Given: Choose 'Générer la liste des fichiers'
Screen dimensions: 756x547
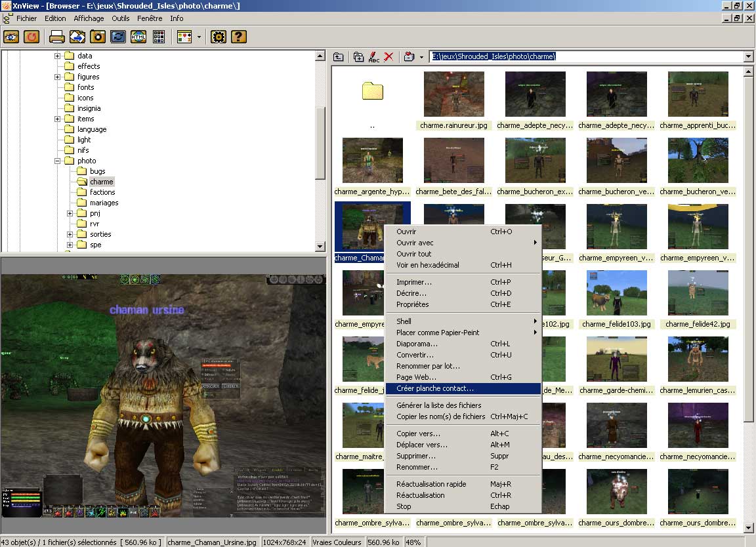Looking at the screenshot, I should 463,405.
